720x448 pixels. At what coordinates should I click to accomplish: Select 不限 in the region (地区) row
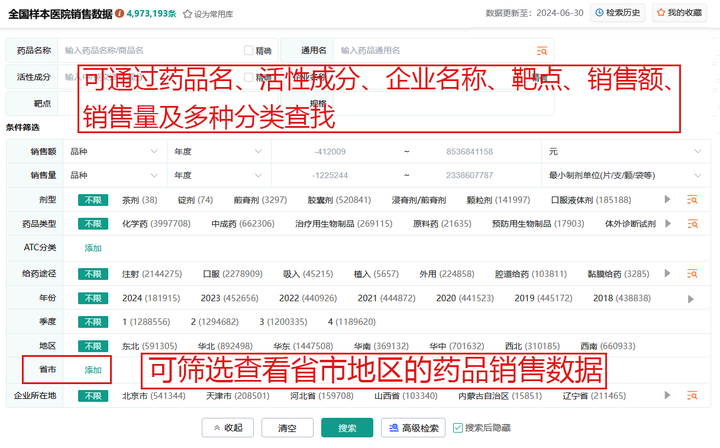(x=93, y=346)
